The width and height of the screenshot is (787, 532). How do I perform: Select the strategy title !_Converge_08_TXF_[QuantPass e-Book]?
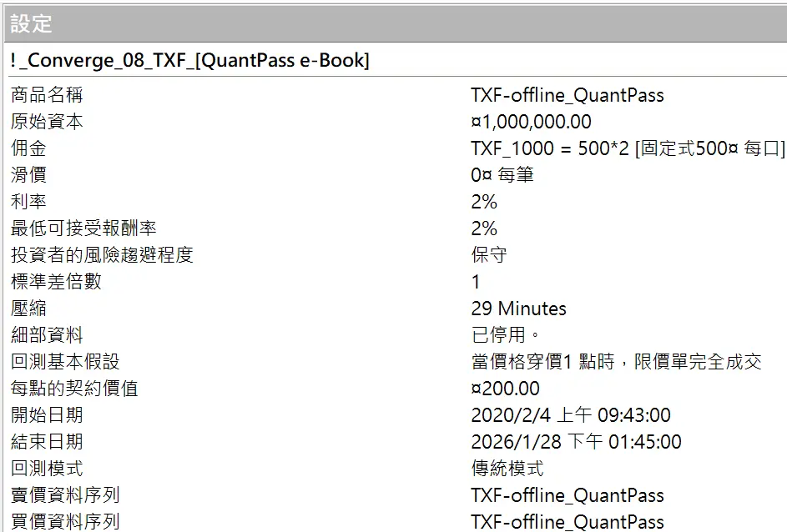(190, 61)
